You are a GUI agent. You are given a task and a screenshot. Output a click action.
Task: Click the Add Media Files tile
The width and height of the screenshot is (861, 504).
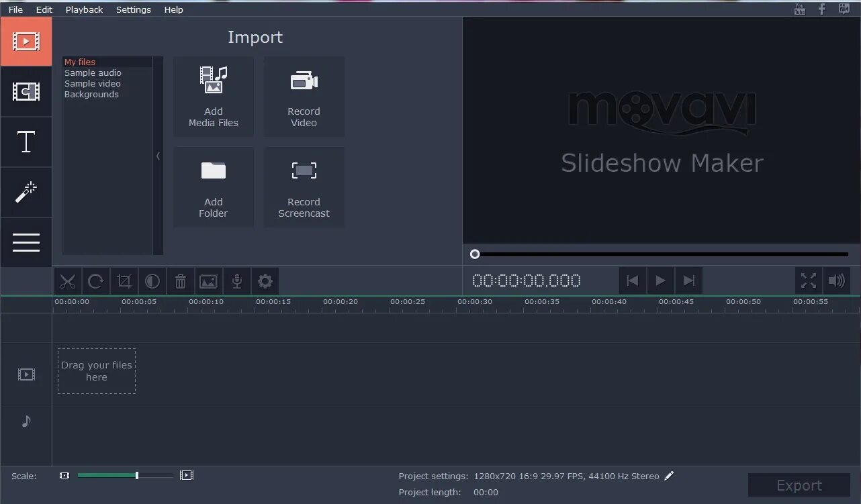pos(214,97)
